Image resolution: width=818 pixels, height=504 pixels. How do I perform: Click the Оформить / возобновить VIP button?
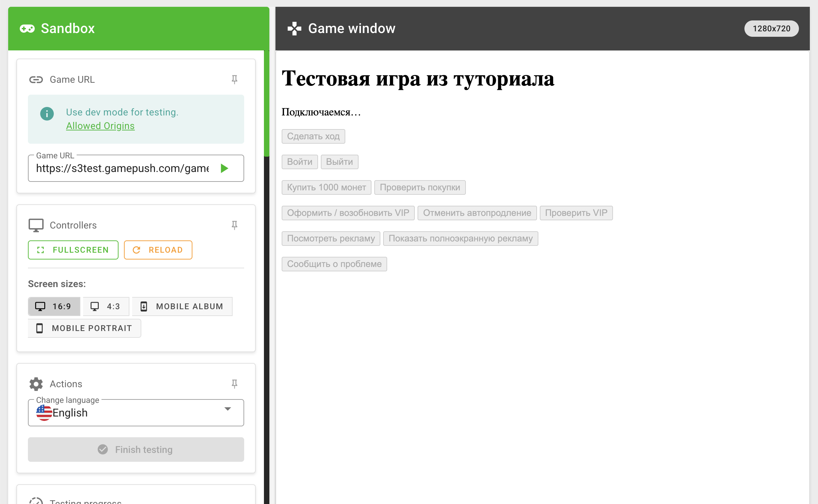click(x=348, y=213)
